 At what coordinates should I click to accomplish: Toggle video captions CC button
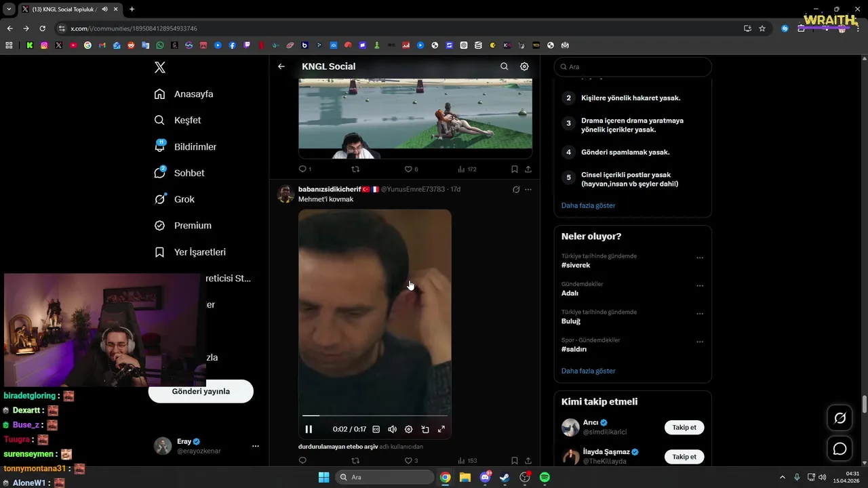coord(376,429)
